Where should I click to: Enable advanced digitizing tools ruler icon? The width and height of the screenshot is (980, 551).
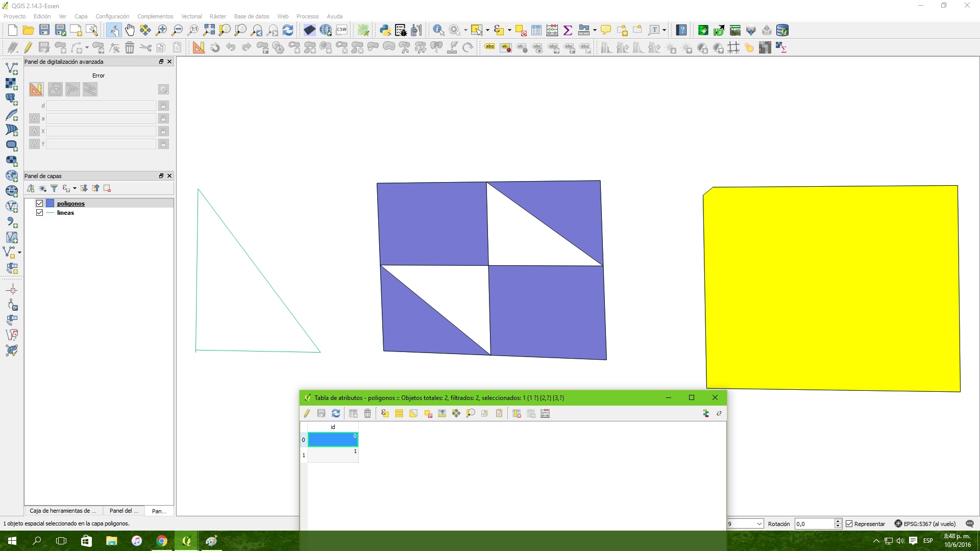pyautogui.click(x=199, y=47)
